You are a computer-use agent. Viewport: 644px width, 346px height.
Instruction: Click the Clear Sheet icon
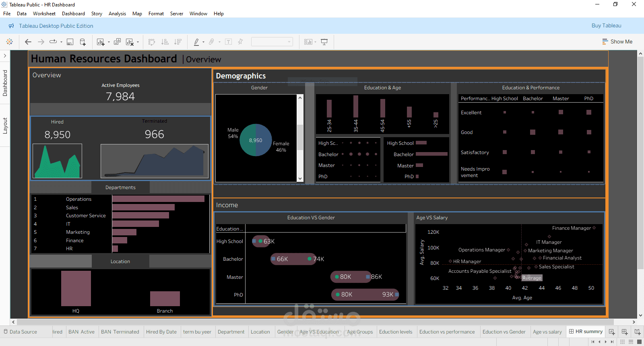pyautogui.click(x=130, y=42)
